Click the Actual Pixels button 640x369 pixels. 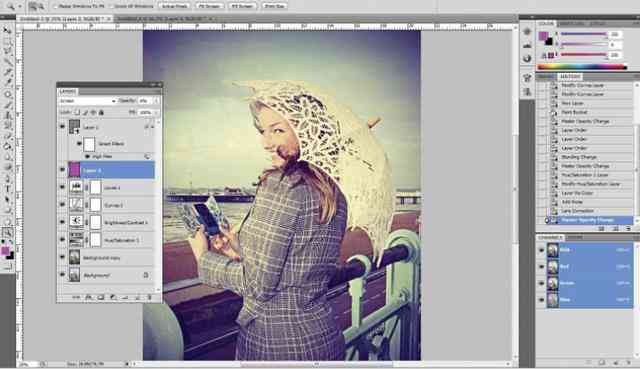click(x=175, y=6)
